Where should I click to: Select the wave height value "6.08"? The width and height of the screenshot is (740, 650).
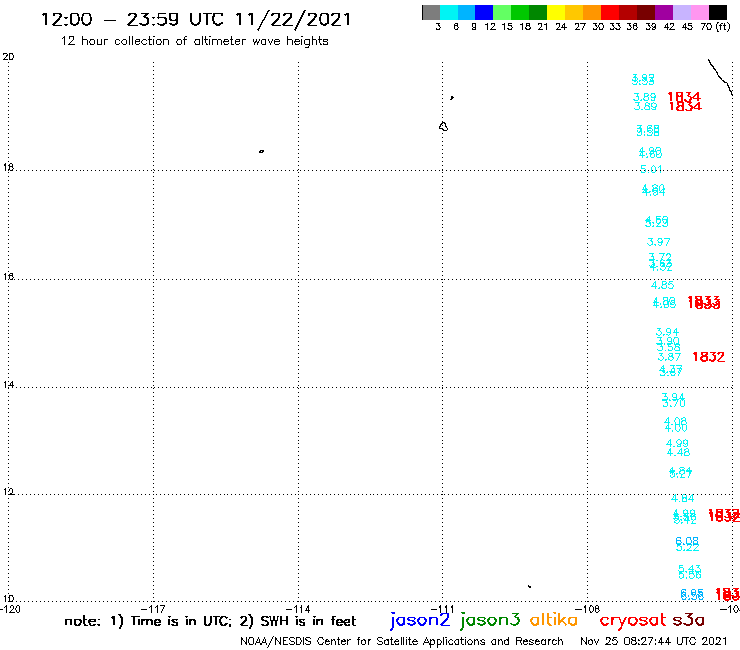coord(687,540)
